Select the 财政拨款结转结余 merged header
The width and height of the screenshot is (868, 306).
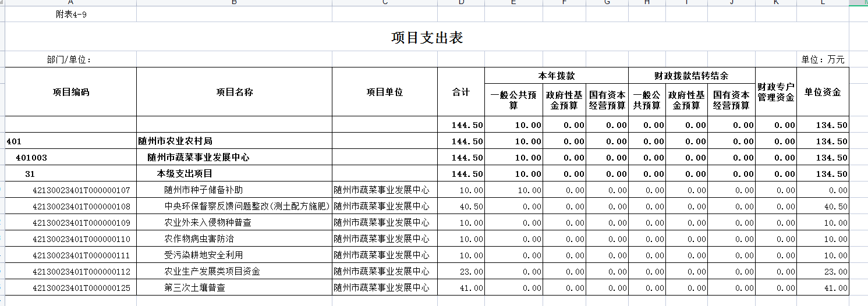[692, 76]
